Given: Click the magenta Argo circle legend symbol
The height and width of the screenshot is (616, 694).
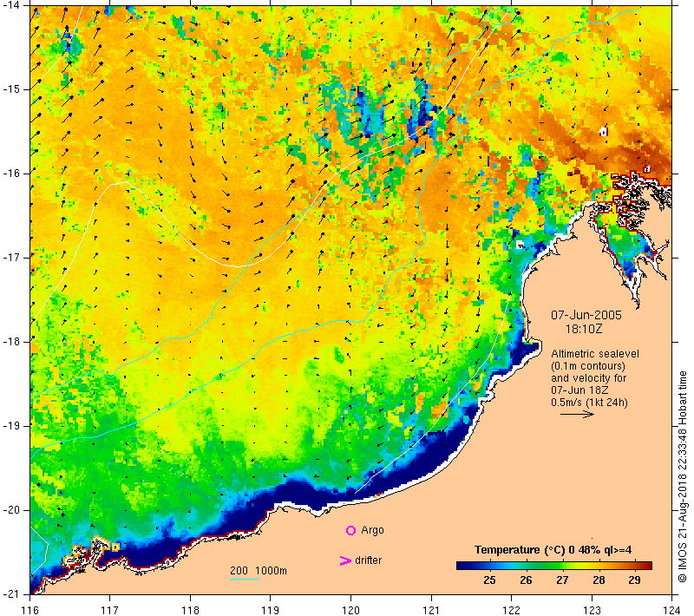Looking at the screenshot, I should [350, 530].
